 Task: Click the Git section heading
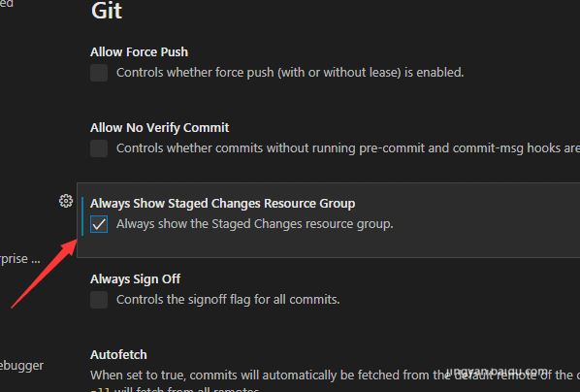coord(107,11)
